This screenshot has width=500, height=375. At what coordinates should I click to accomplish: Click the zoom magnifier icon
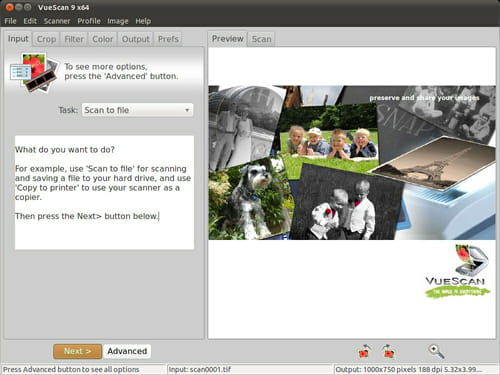436,351
